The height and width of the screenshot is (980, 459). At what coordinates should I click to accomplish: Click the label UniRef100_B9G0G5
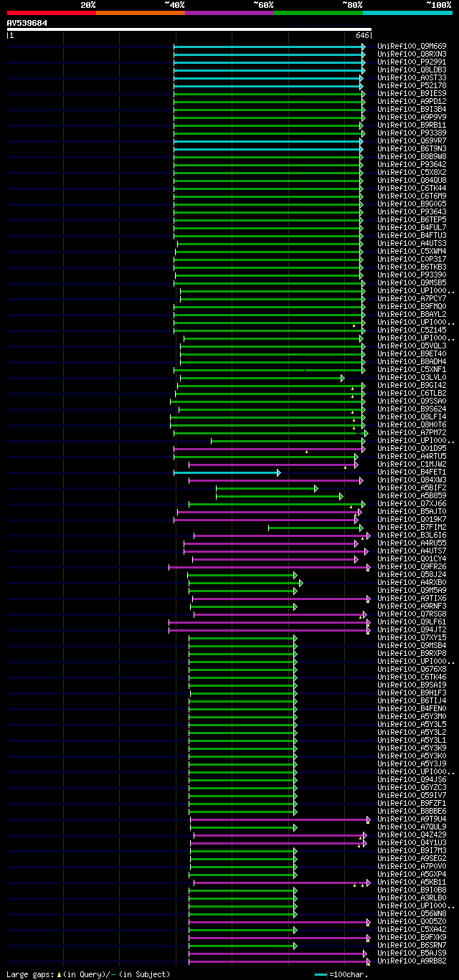[412, 204]
